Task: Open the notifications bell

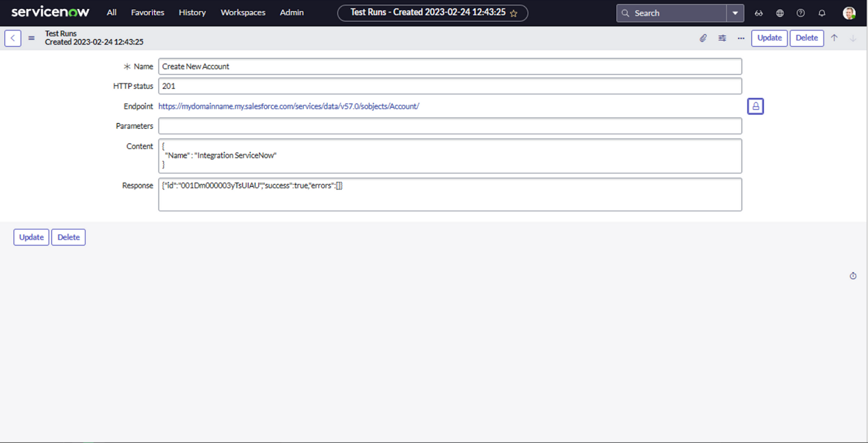Action: [x=822, y=13]
